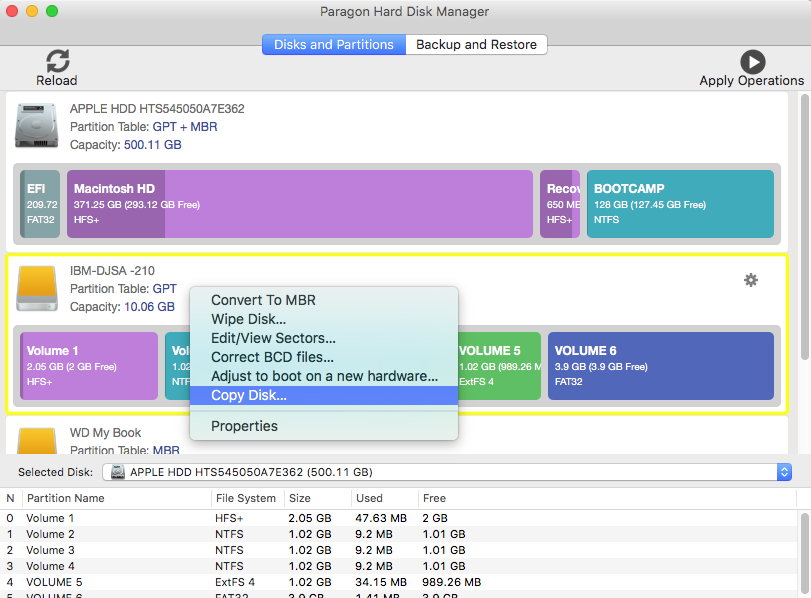Select the Recovery HFS+ partition block

560,204
